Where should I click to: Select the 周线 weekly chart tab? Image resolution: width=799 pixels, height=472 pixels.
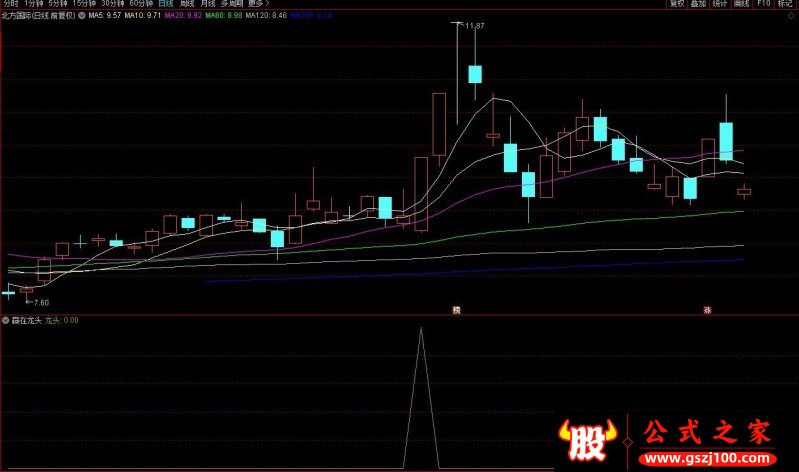click(187, 4)
